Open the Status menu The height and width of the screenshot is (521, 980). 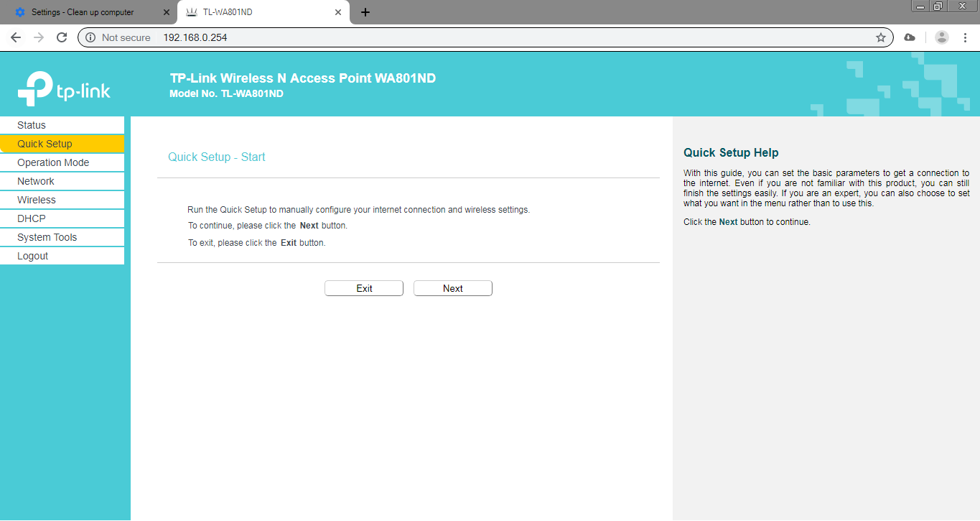coord(62,125)
